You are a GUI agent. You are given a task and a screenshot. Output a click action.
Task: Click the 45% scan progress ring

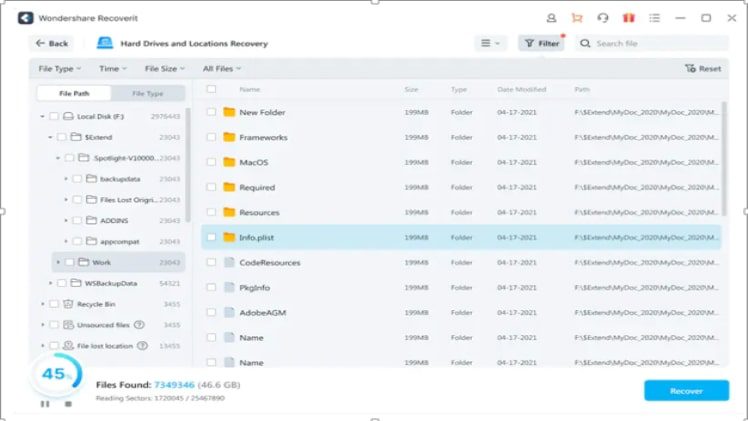pos(57,374)
